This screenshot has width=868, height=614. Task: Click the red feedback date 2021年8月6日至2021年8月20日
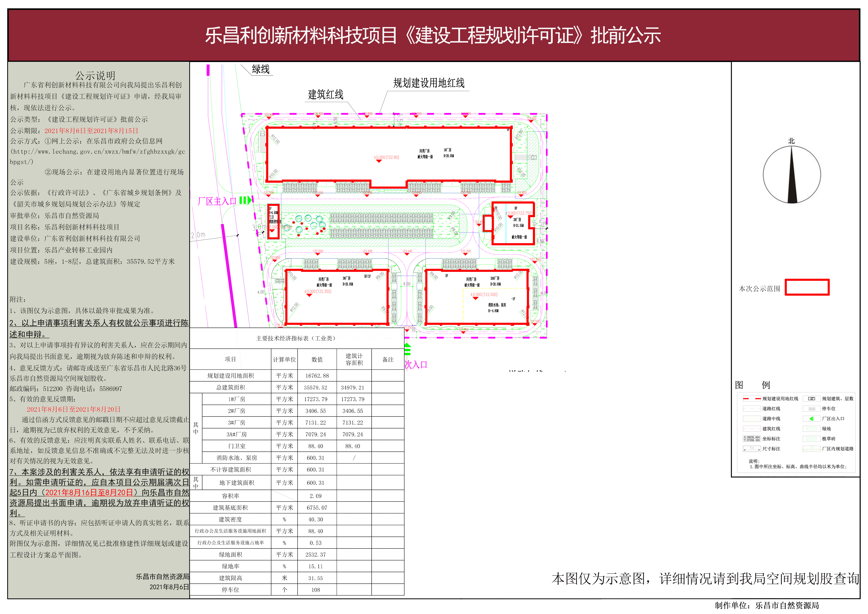click(x=74, y=409)
